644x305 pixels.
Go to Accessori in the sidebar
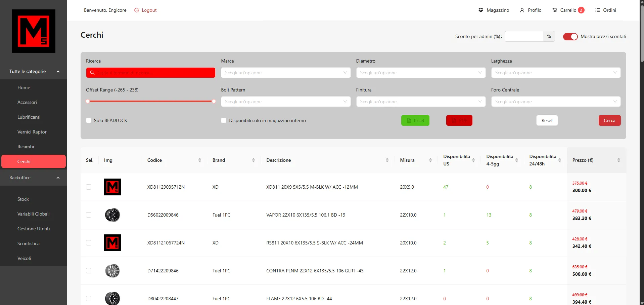pyautogui.click(x=27, y=102)
